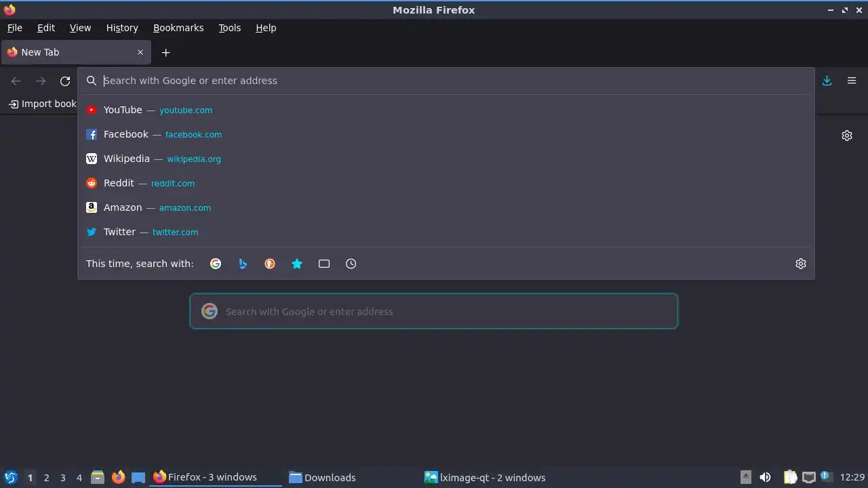This screenshot has height=488, width=868.
Task: Search bookmarks with star icon
Action: [297, 264]
